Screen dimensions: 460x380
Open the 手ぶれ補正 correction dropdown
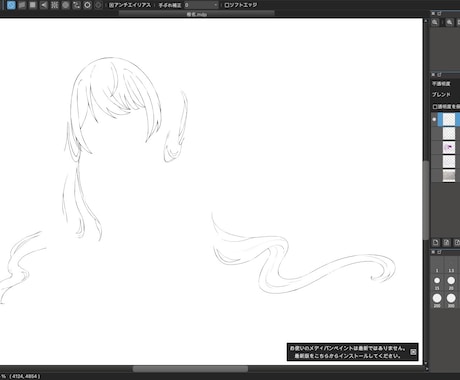pyautogui.click(x=201, y=5)
